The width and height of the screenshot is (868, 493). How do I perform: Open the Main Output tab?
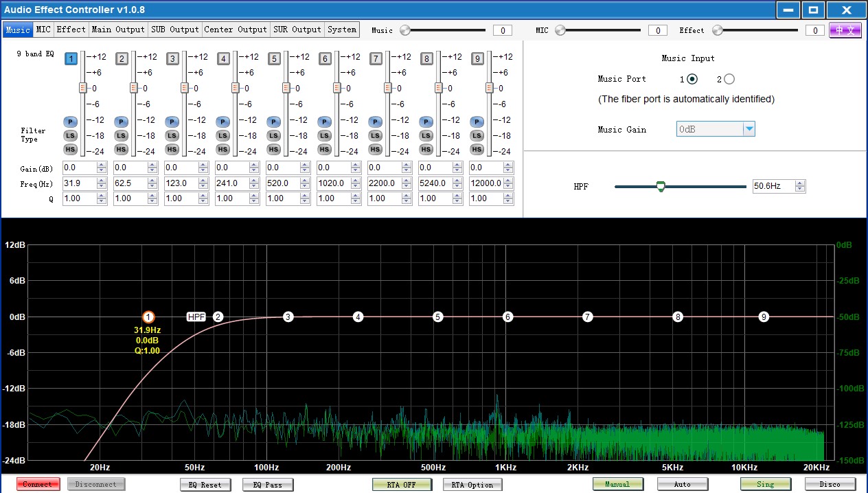pyautogui.click(x=118, y=30)
